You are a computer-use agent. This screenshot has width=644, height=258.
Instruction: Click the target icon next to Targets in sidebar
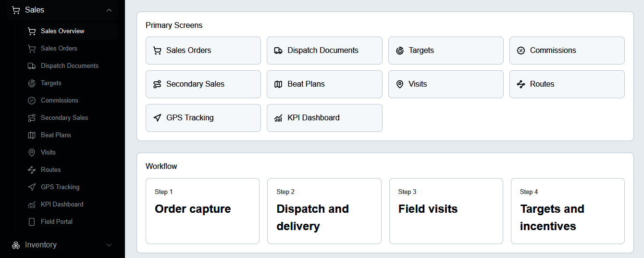(32, 83)
